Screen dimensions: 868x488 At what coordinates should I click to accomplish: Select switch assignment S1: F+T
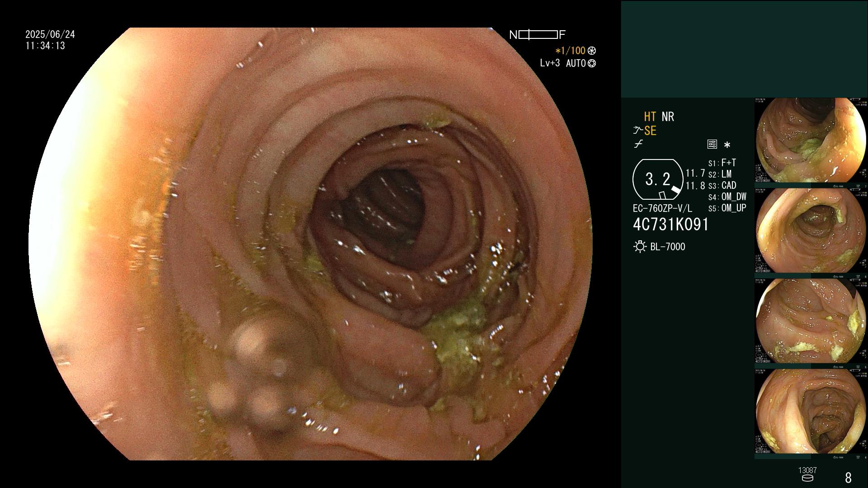722,163
